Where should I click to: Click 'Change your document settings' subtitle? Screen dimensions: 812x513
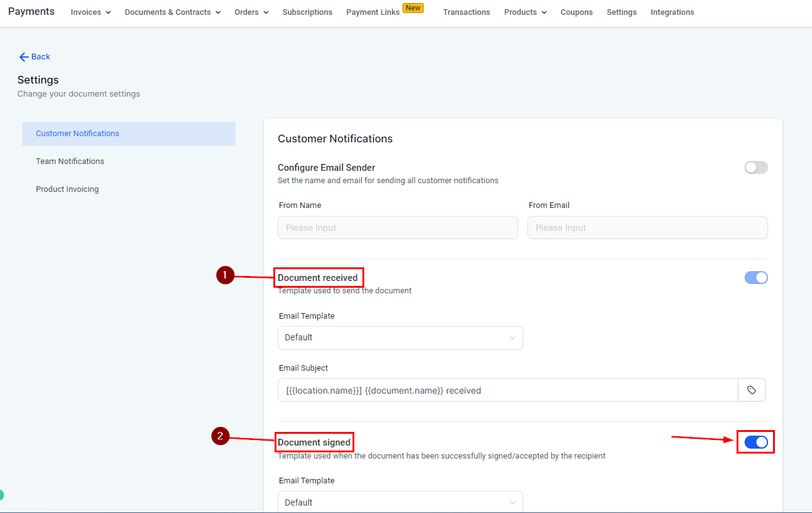(x=79, y=94)
